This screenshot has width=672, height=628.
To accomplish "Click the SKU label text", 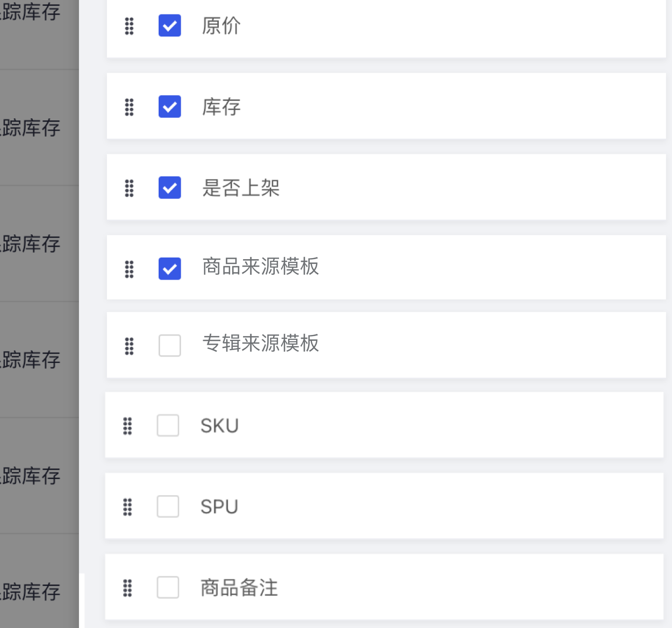I will click(x=219, y=426).
